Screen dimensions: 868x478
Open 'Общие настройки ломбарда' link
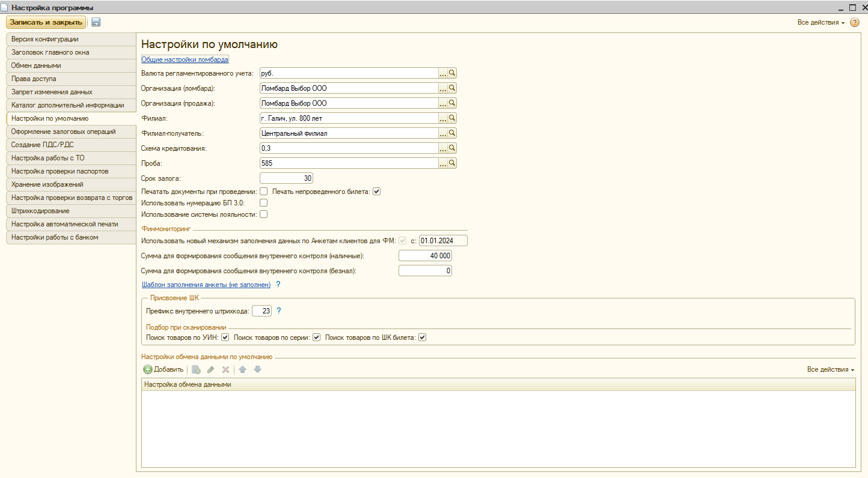click(x=185, y=59)
